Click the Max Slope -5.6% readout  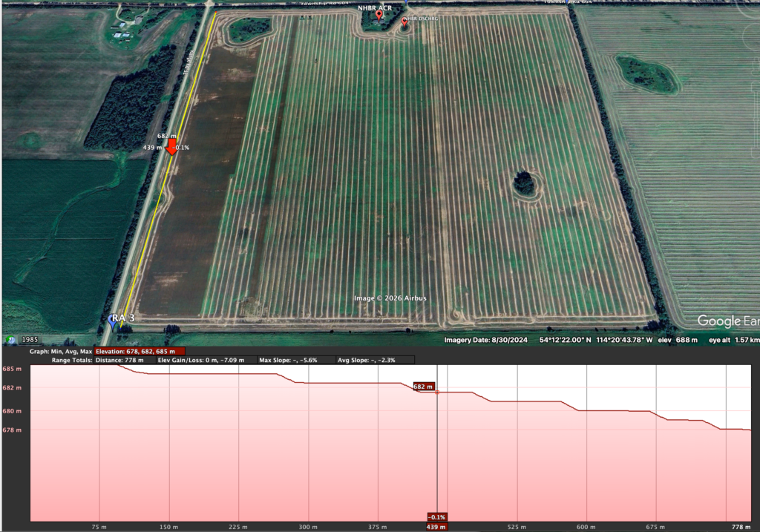click(289, 360)
